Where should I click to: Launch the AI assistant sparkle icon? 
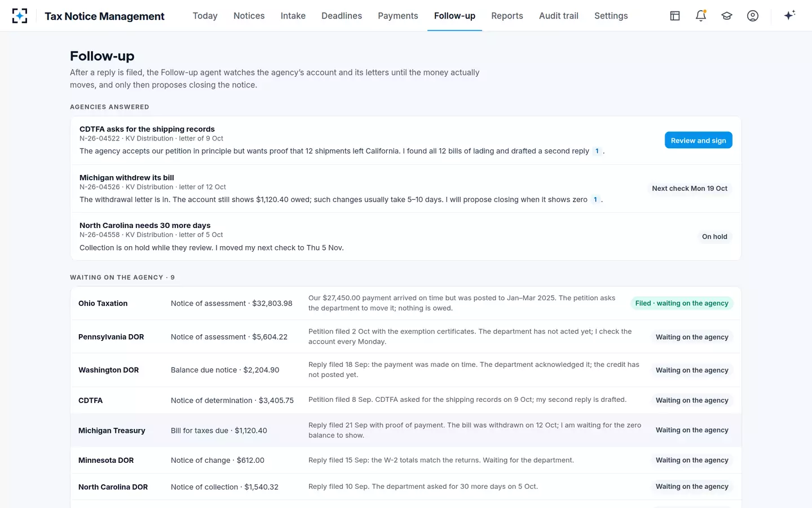click(789, 15)
